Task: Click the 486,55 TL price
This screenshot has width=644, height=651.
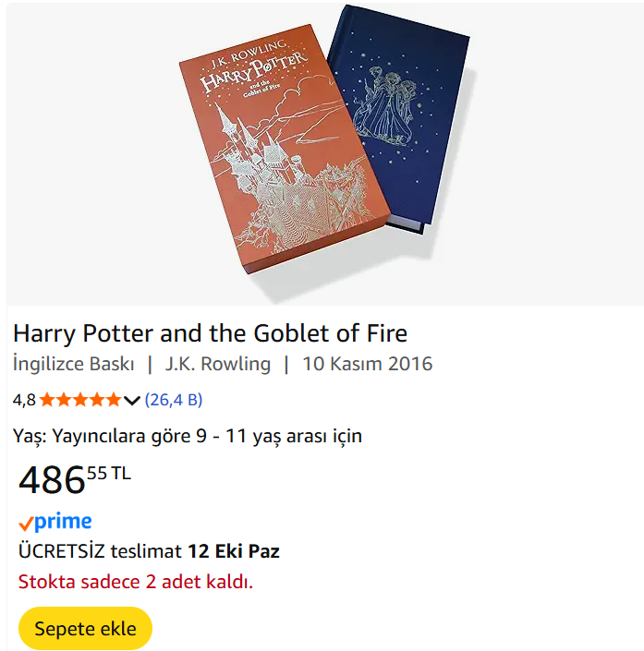Action: (x=74, y=480)
